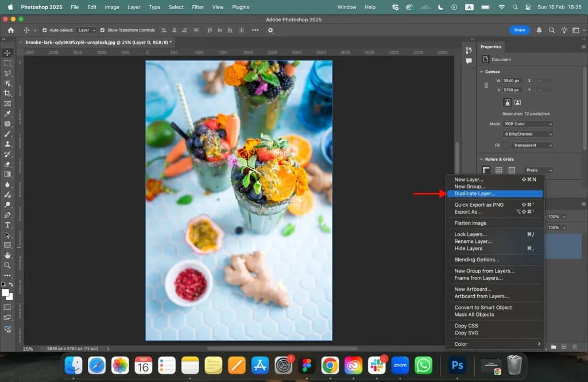Click the Properties panel title
Image resolution: width=588 pixels, height=382 pixels.
pyautogui.click(x=490, y=47)
